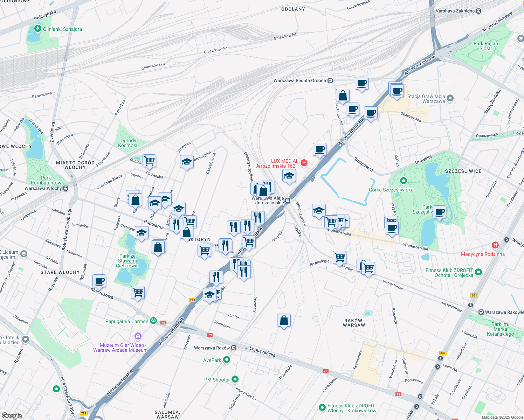Select the Warszawa Raków station icon

(234, 348)
